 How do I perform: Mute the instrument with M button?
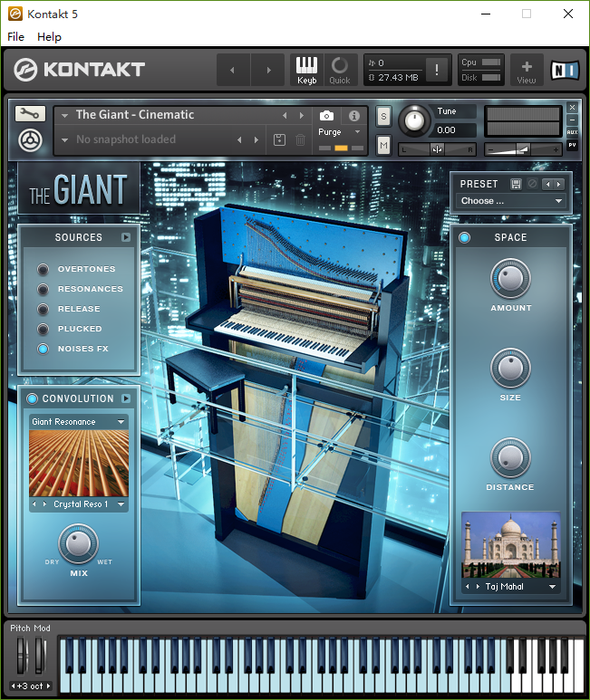[383, 145]
